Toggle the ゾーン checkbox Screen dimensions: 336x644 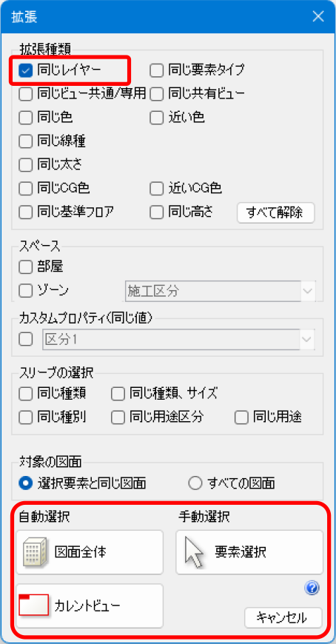pyautogui.click(x=25, y=291)
